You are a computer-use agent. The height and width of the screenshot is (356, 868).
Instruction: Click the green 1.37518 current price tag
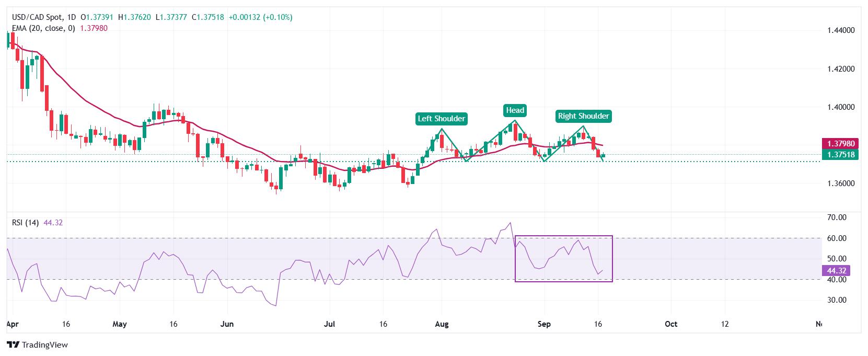pyautogui.click(x=840, y=154)
